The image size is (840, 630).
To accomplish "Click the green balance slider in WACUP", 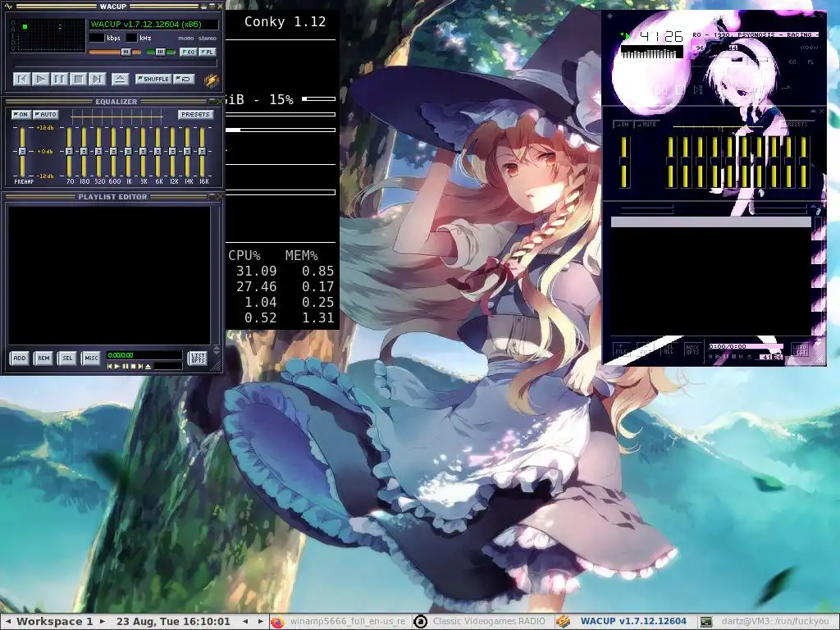I will pos(160,52).
